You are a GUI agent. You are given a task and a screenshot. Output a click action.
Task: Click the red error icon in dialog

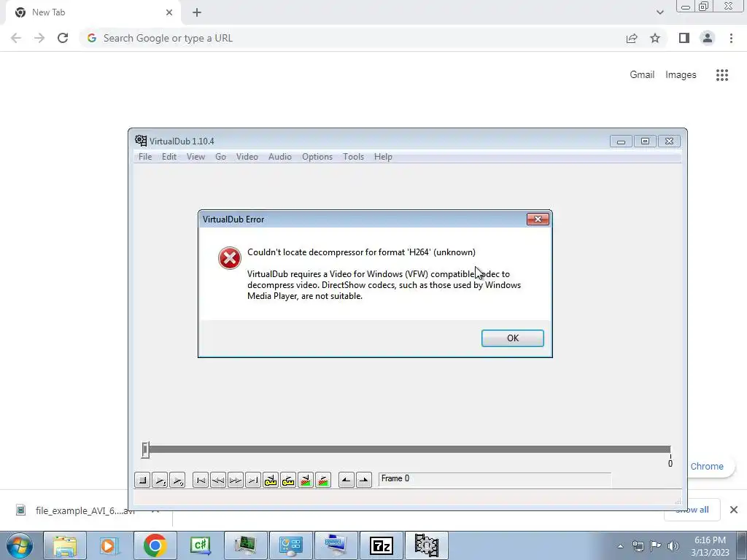pos(230,258)
